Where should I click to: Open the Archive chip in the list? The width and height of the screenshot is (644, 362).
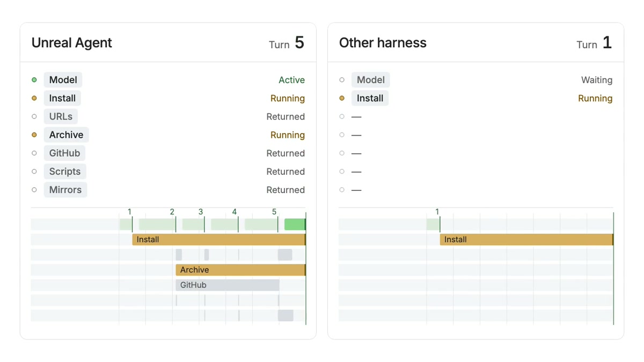pyautogui.click(x=66, y=135)
